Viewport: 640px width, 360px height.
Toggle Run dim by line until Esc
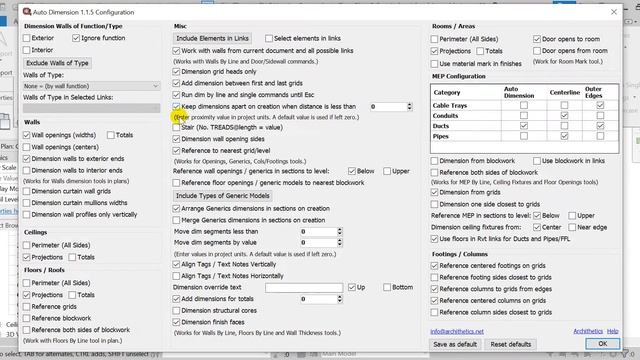(x=176, y=95)
